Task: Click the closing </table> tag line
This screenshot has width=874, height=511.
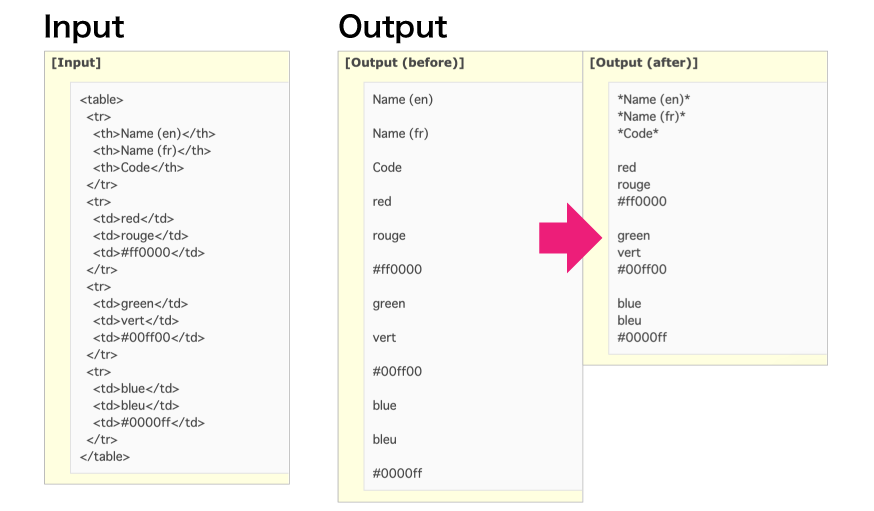Action: point(105,456)
